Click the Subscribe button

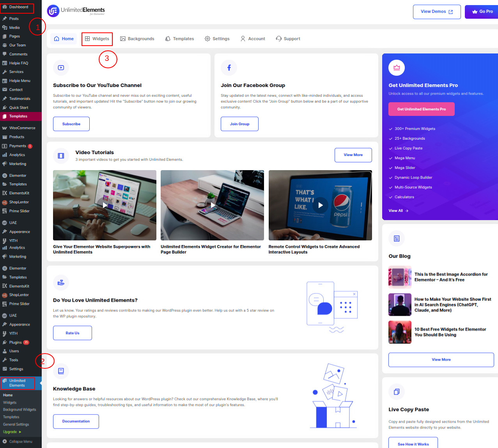[71, 124]
